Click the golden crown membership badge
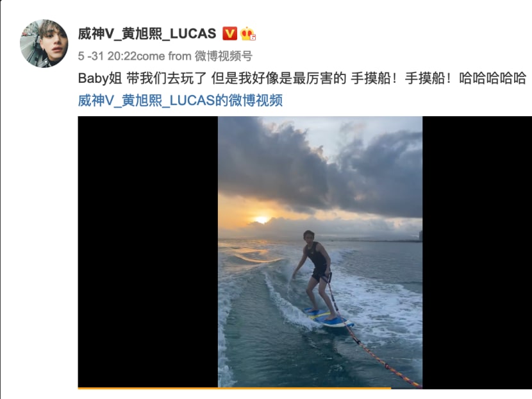 click(x=247, y=33)
